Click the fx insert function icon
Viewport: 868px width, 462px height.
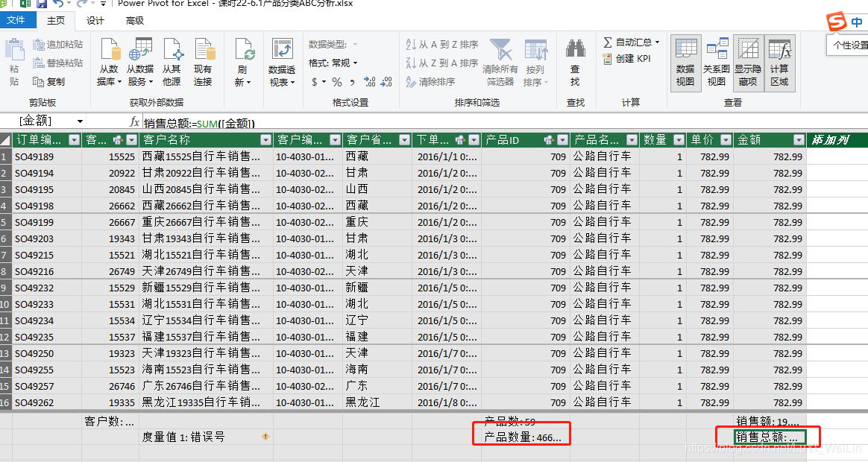(x=134, y=121)
